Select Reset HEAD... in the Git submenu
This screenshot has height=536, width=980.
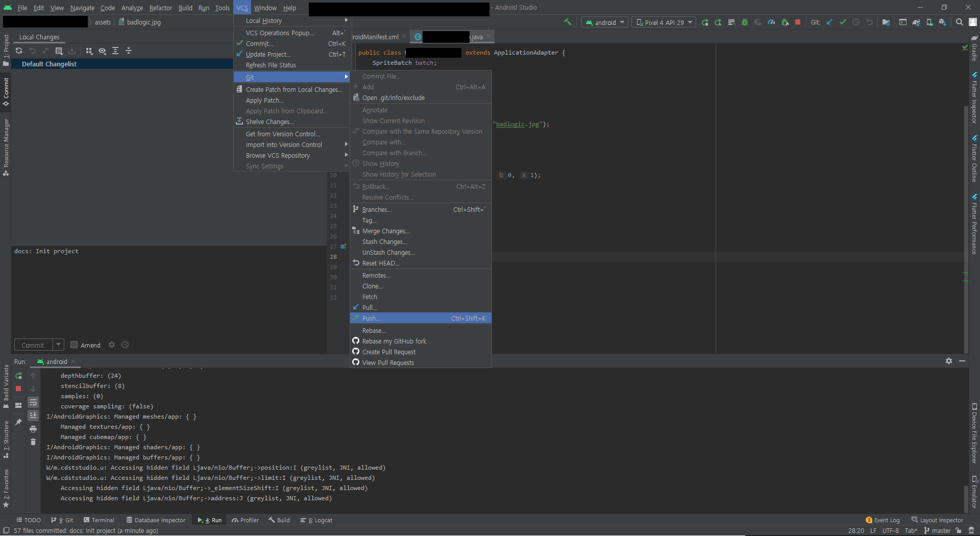click(x=421, y=263)
